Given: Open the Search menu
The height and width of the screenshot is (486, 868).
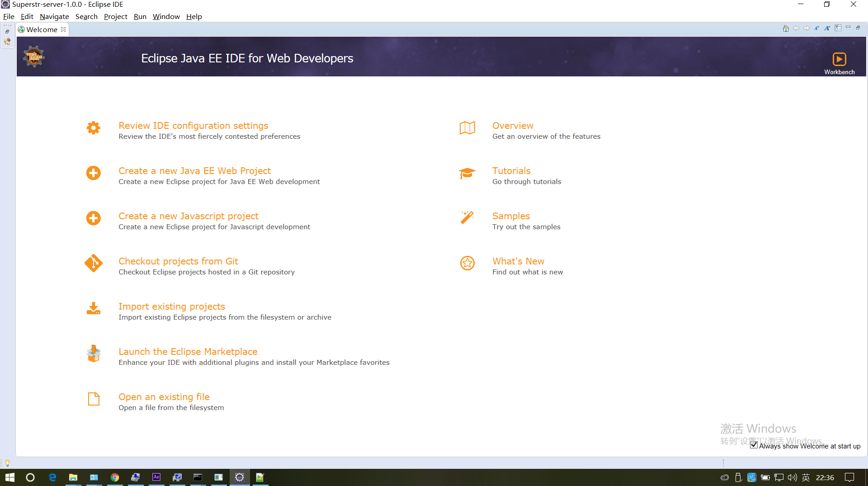Looking at the screenshot, I should (x=86, y=16).
